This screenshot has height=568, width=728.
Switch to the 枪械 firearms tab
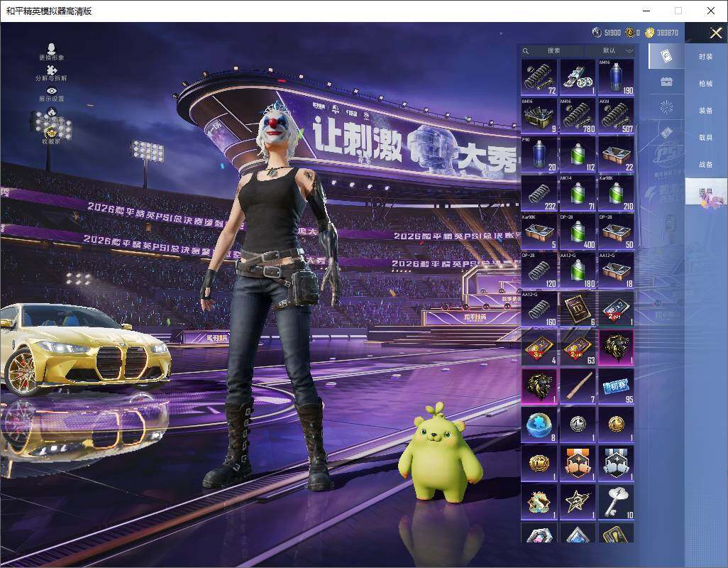pos(706,84)
